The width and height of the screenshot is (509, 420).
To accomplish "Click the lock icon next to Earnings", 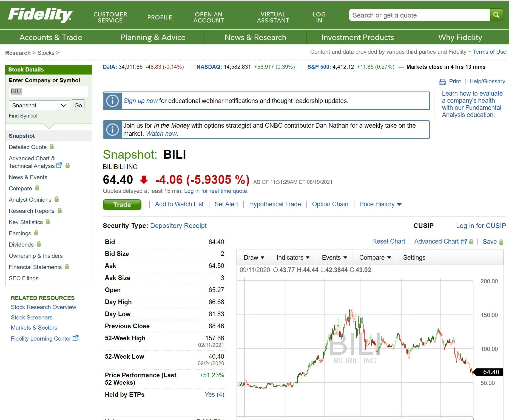I will [36, 233].
